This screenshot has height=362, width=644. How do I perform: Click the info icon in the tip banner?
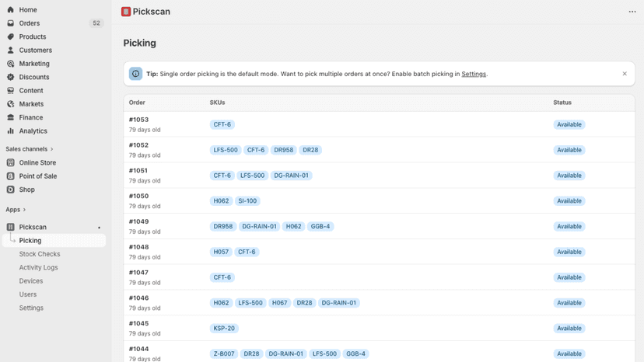pyautogui.click(x=135, y=74)
